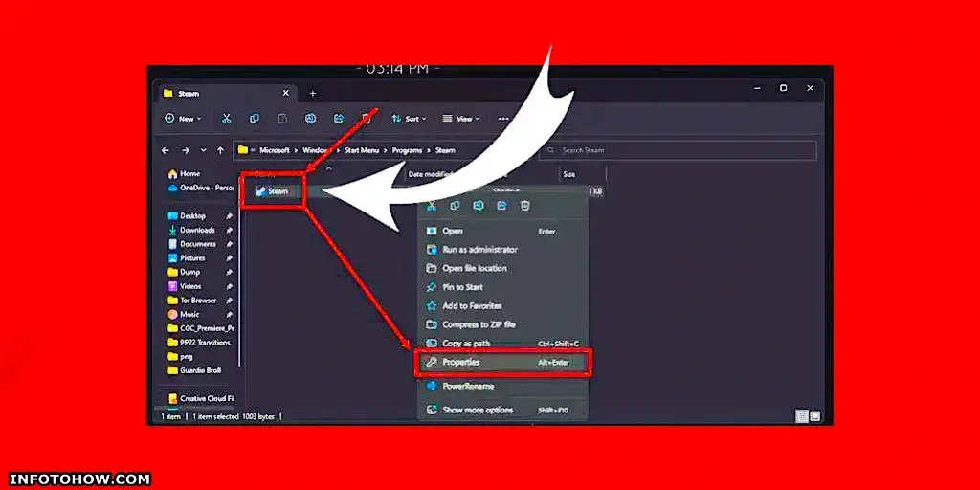This screenshot has width=980, height=490.
Task: Open OneDrive - Personal in sidebar
Action: 201,188
